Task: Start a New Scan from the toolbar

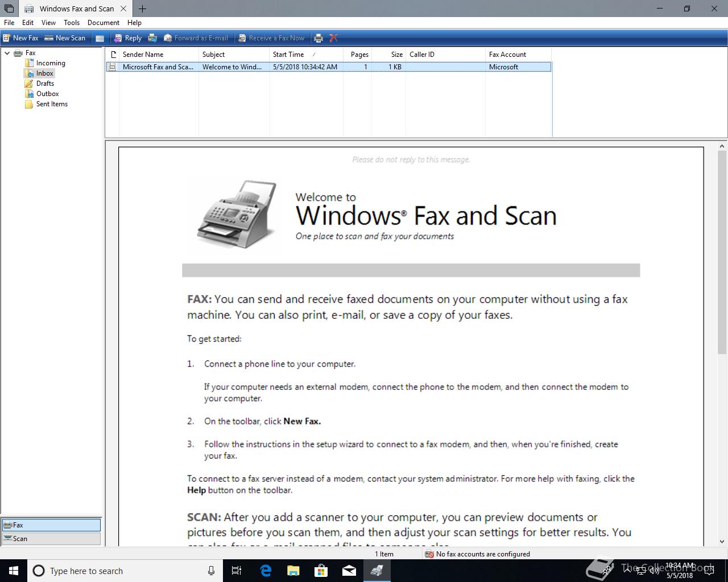Action: [65, 38]
